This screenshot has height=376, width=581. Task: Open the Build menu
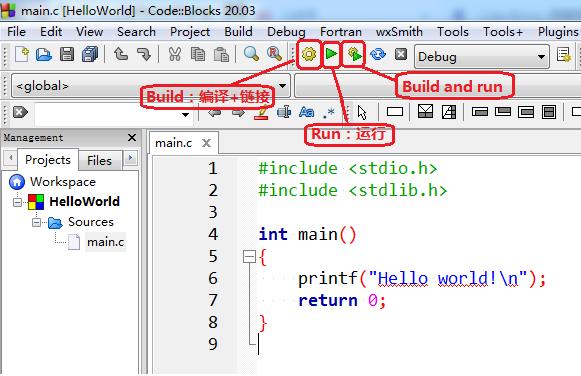click(x=238, y=32)
